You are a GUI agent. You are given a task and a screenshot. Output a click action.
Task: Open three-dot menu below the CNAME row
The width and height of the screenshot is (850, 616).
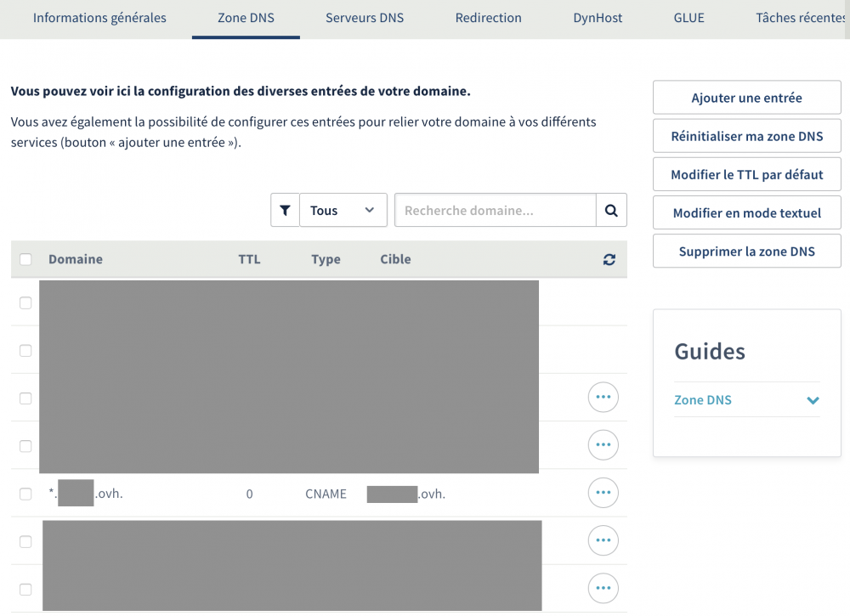click(x=603, y=540)
